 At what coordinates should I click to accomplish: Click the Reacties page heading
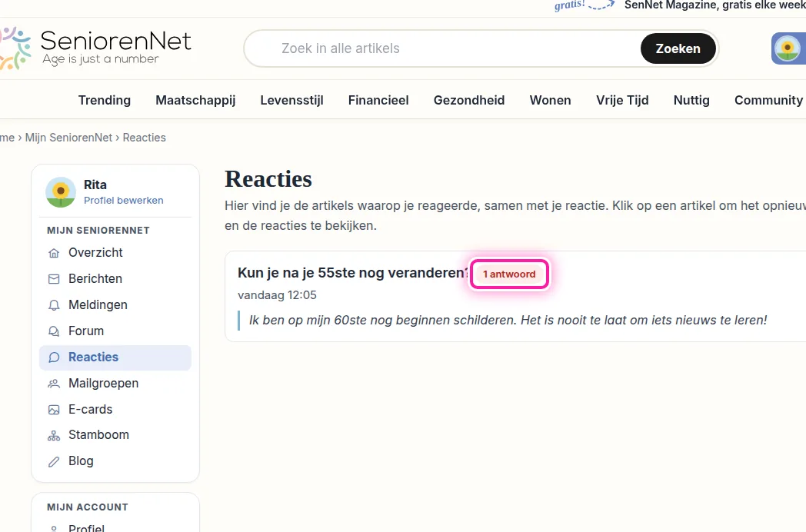[x=268, y=179]
